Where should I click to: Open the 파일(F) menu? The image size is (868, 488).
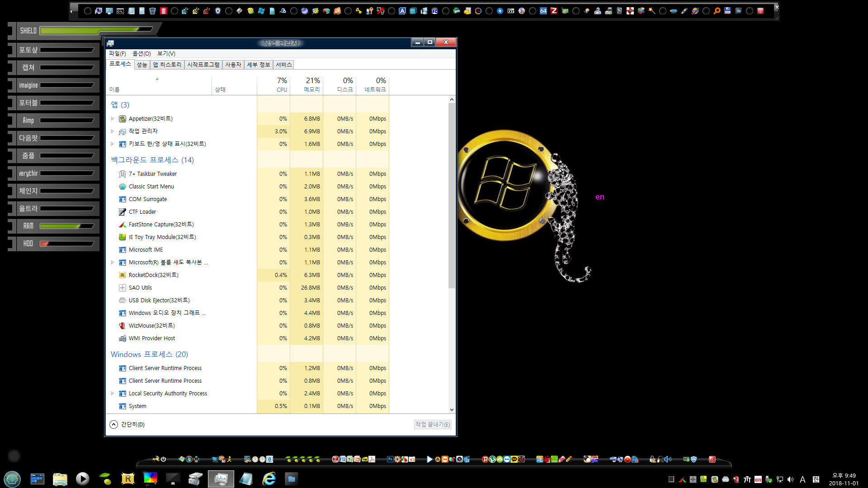[118, 53]
